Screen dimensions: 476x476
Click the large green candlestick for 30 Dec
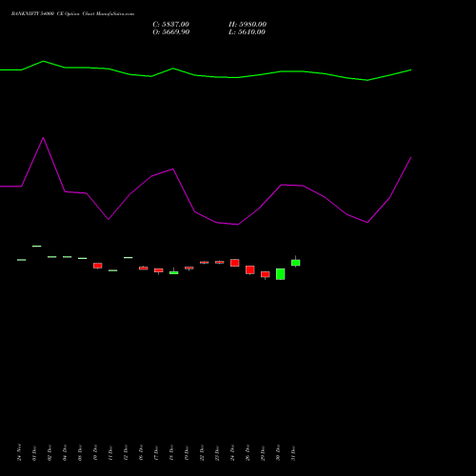[281, 274]
